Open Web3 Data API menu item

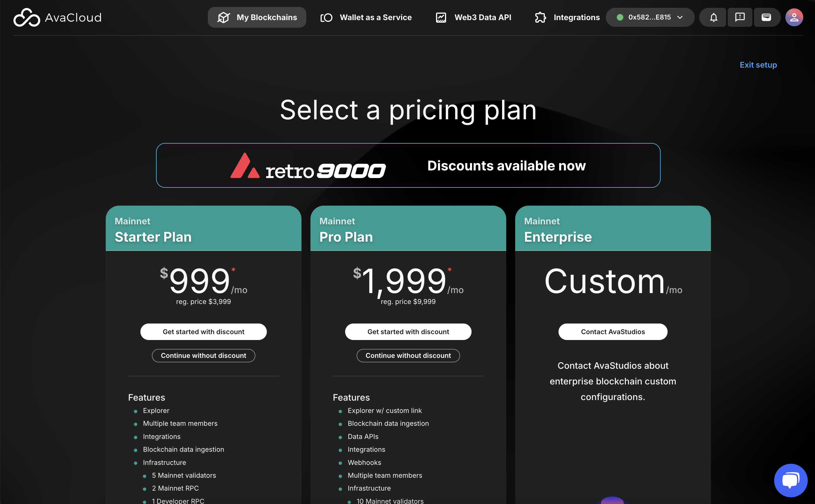[x=483, y=17]
